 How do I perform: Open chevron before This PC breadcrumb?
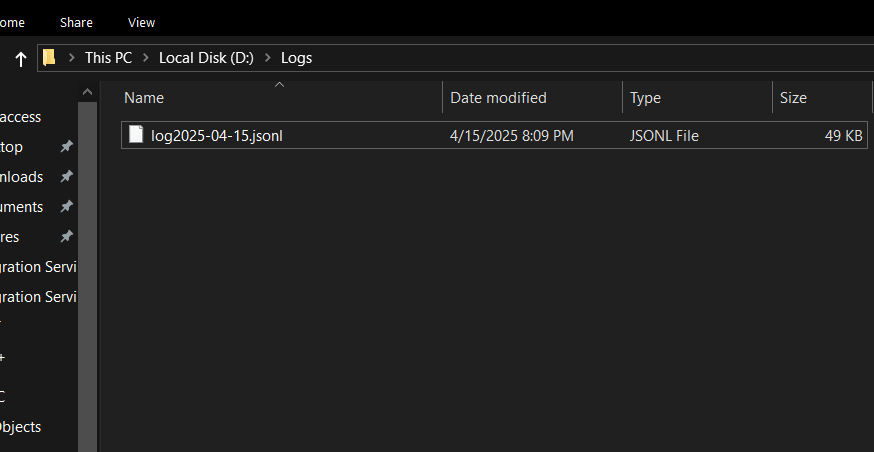click(72, 58)
